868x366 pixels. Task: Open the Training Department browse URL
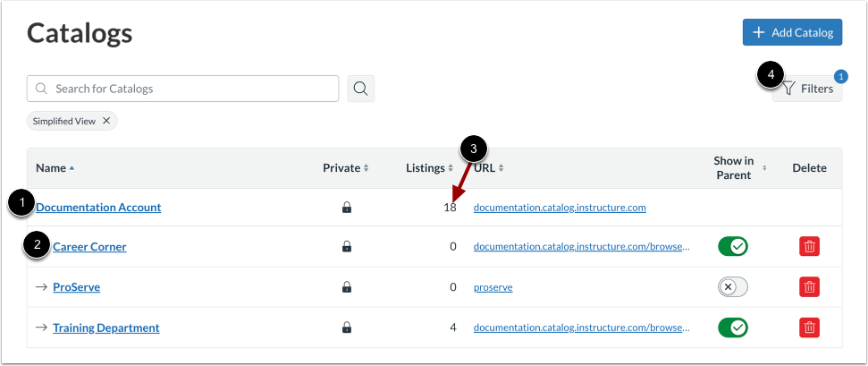(582, 328)
